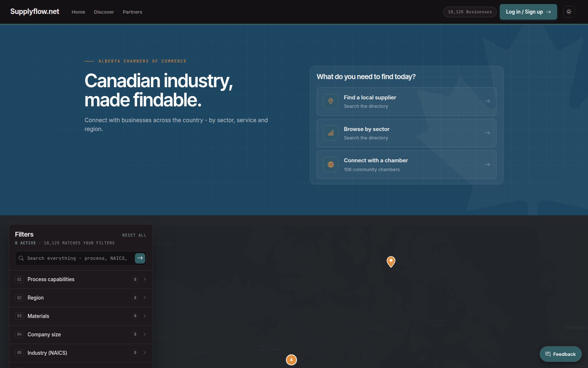Click the 01 number tag beside Process capabilities

point(19,279)
